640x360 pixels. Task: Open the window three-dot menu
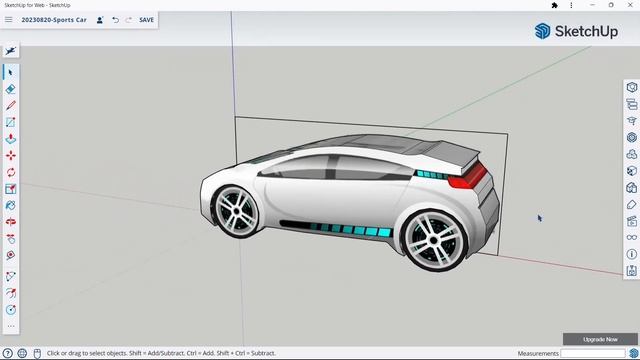click(x=571, y=5)
